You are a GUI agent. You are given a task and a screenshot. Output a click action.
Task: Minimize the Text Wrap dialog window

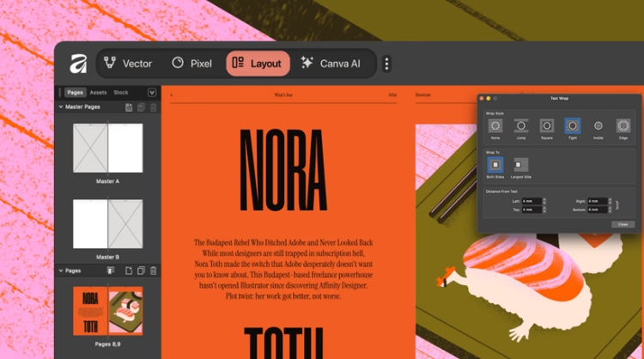point(489,99)
